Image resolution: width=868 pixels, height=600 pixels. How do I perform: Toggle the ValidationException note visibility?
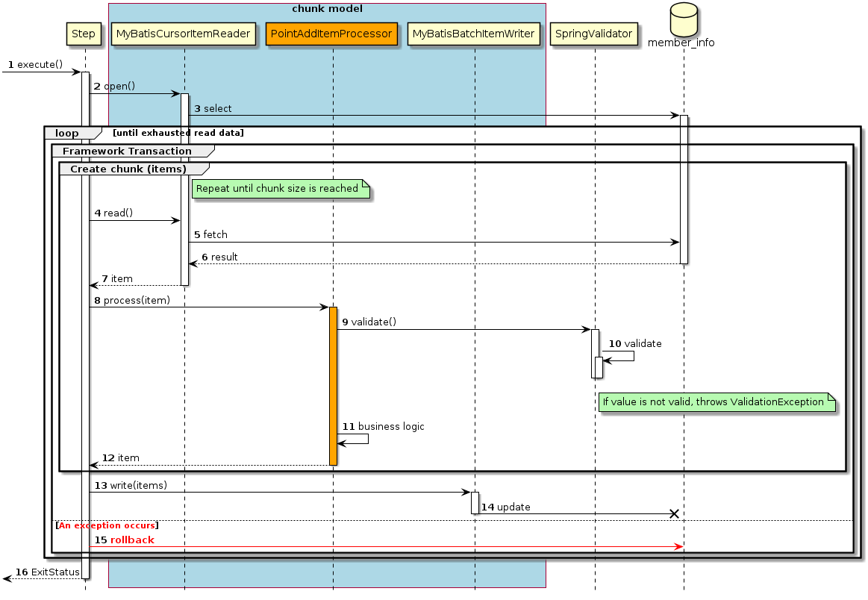(x=716, y=402)
